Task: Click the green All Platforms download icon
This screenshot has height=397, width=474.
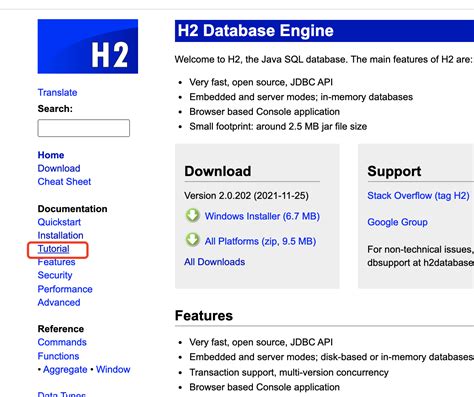Action: coord(192,240)
